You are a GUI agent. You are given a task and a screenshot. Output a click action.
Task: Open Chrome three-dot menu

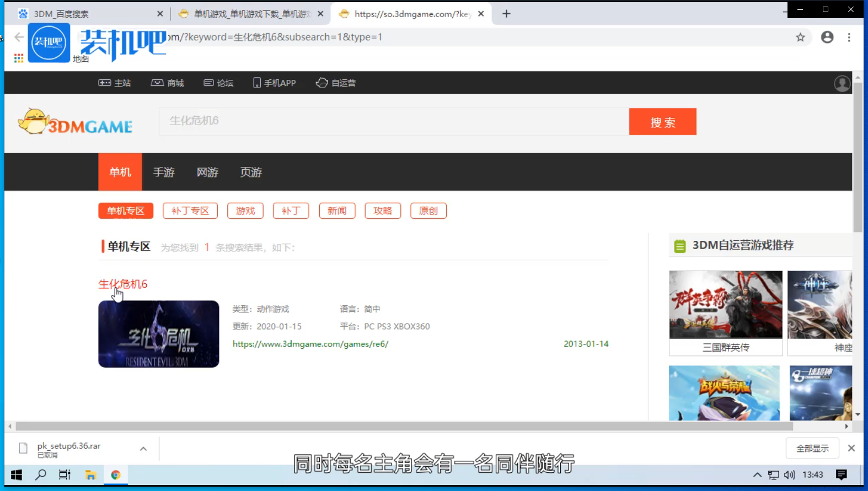coord(849,37)
